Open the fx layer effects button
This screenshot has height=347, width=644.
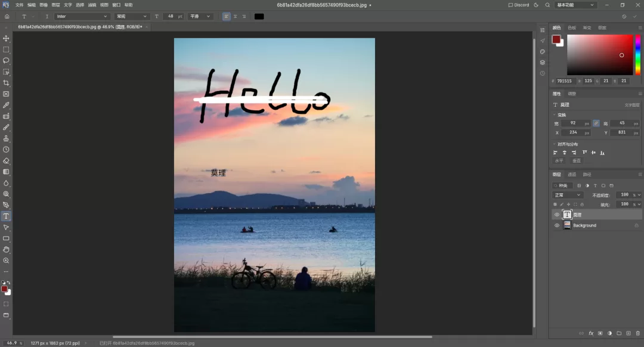591,333
